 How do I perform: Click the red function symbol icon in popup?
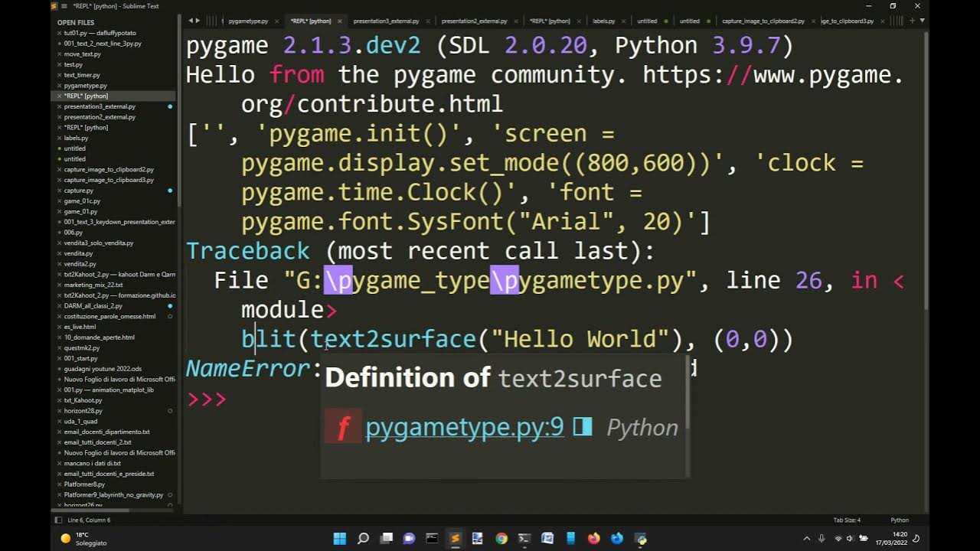click(x=343, y=427)
